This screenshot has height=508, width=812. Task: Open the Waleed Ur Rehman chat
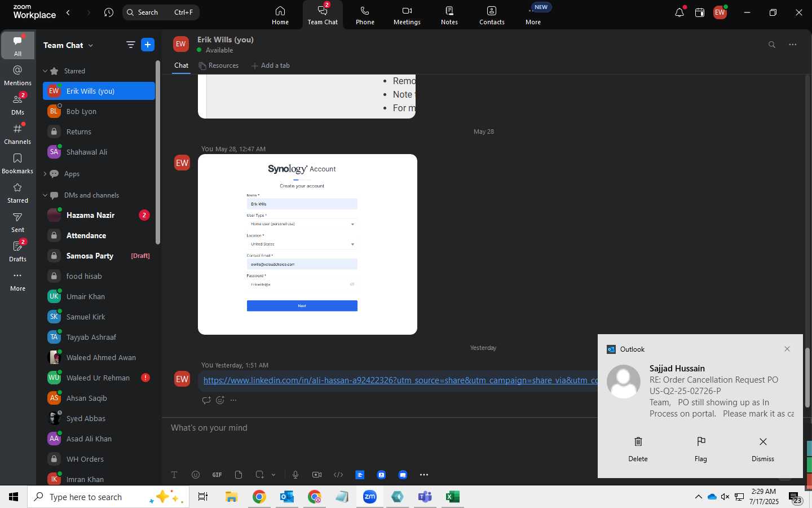[99, 378]
